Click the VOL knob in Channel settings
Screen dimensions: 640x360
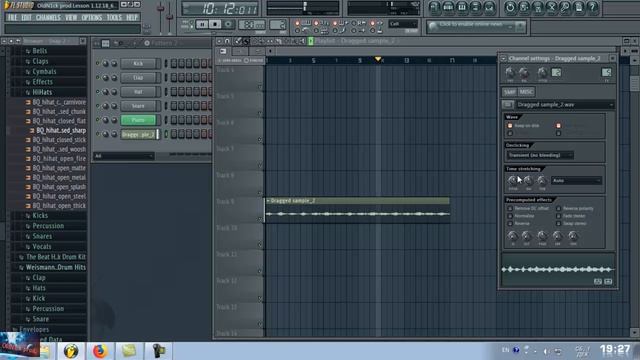[524, 73]
